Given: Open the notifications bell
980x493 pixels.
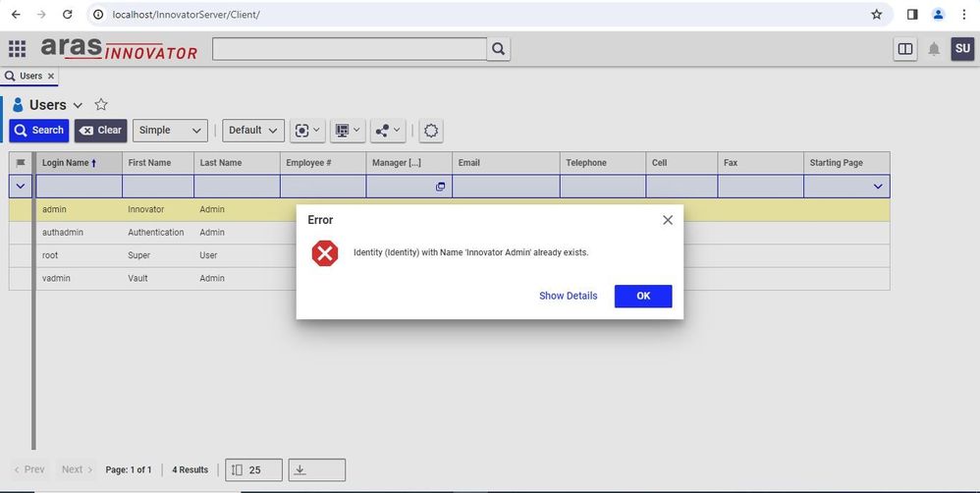Looking at the screenshot, I should [x=934, y=49].
